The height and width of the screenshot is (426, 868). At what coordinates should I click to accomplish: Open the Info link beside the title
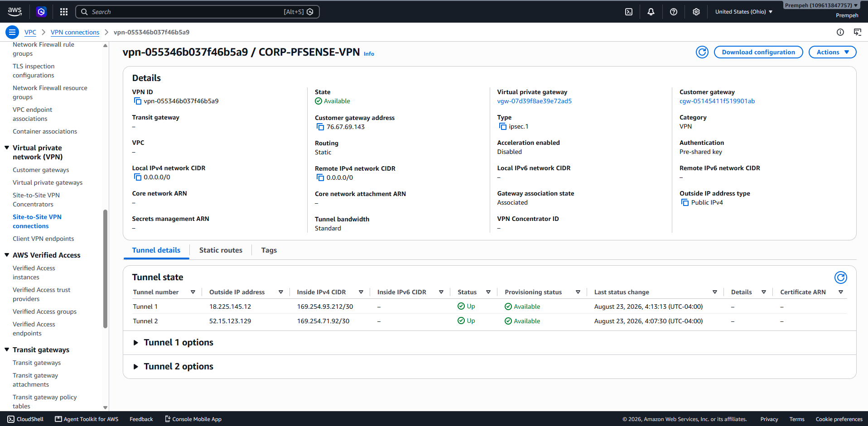[x=369, y=54]
